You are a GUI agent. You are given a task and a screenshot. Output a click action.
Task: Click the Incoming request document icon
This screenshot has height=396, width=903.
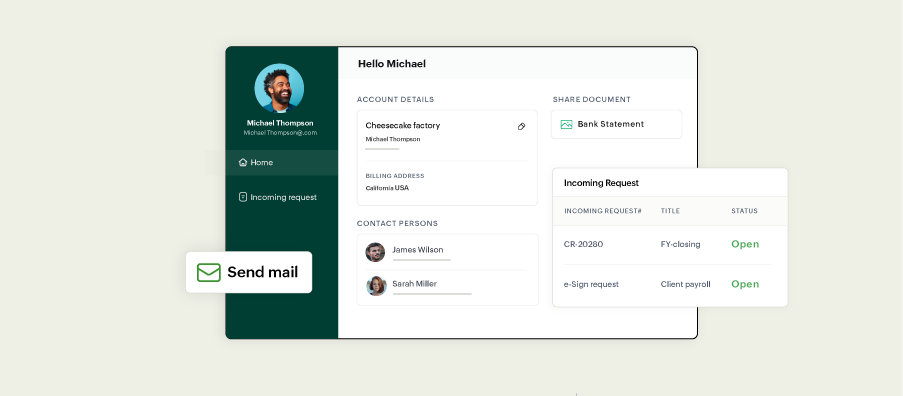(243, 197)
